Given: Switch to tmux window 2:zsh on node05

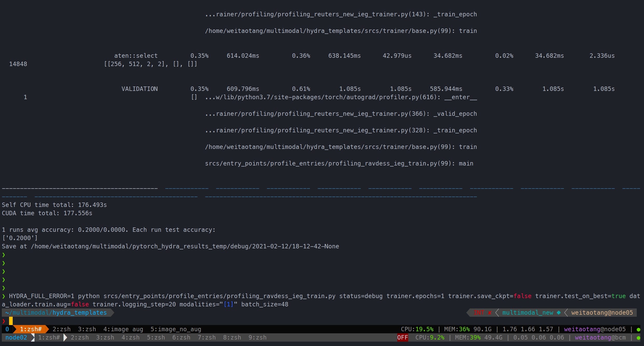Looking at the screenshot, I should click(x=62, y=329).
